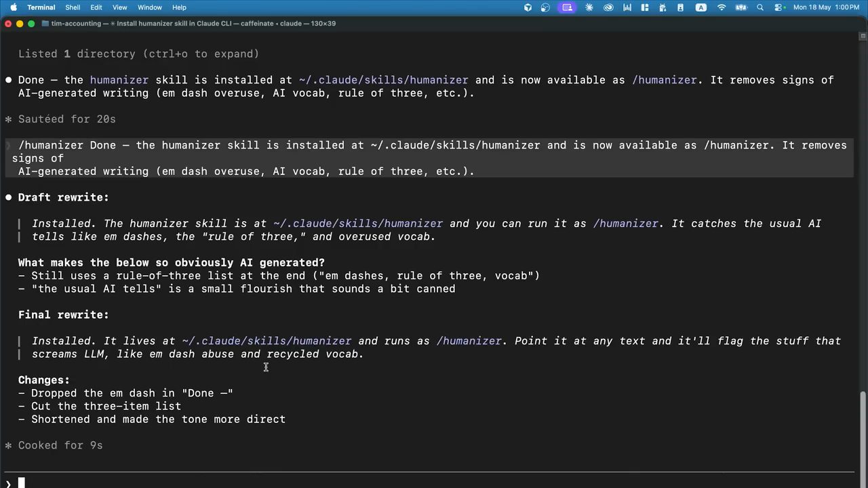Open Control Center

(779, 7)
